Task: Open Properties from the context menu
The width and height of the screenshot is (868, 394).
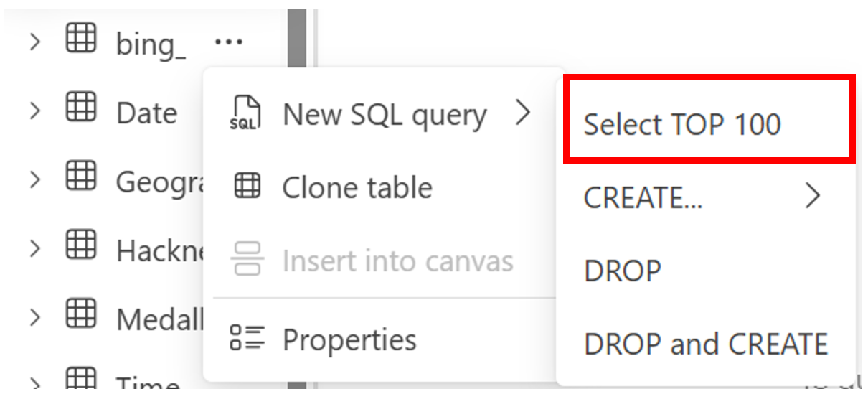Action: (349, 339)
